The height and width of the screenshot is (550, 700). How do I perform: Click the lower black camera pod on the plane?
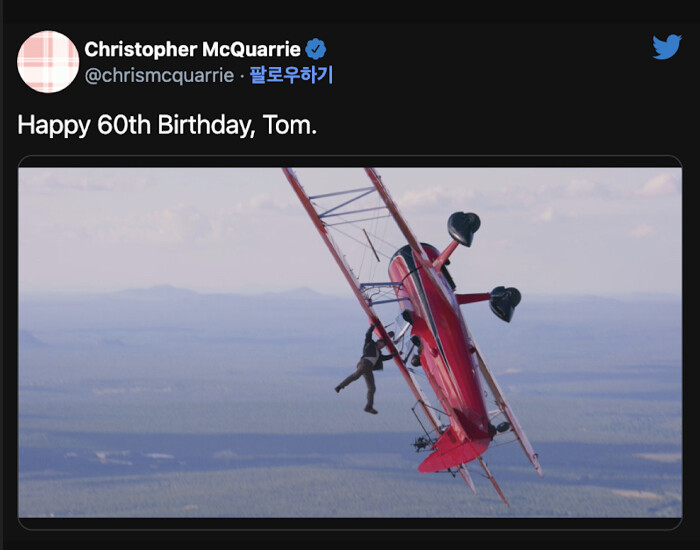click(505, 304)
